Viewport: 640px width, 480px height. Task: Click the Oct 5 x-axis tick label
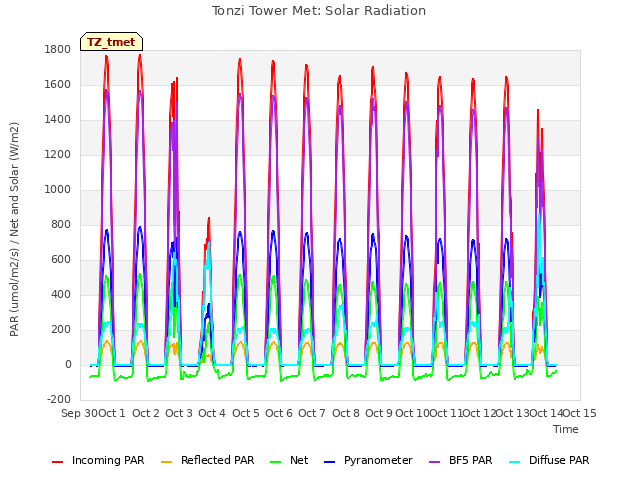246,413
